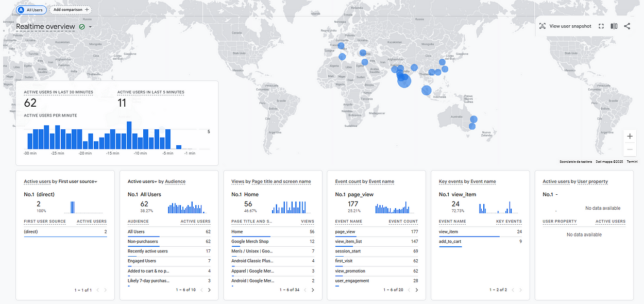Click Add comparison button

coord(71,10)
